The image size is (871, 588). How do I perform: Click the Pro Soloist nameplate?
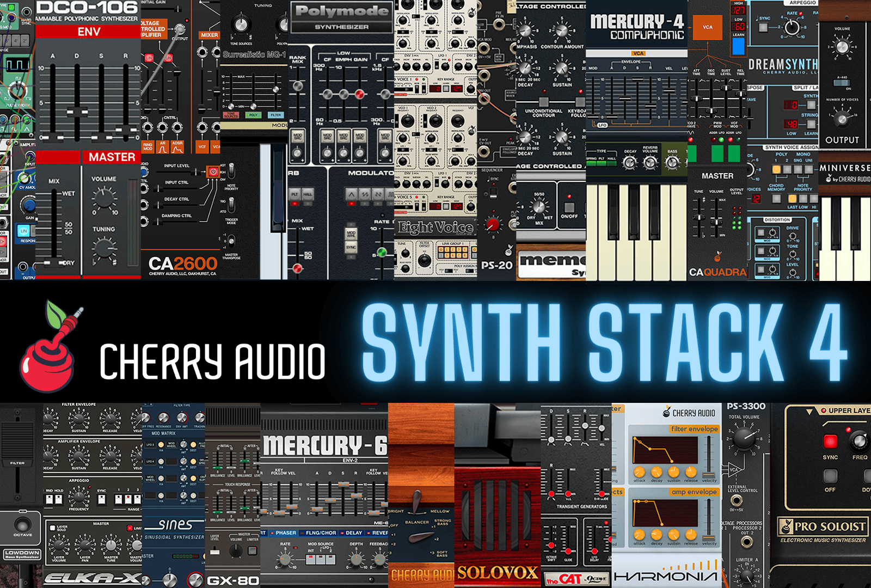click(x=824, y=526)
